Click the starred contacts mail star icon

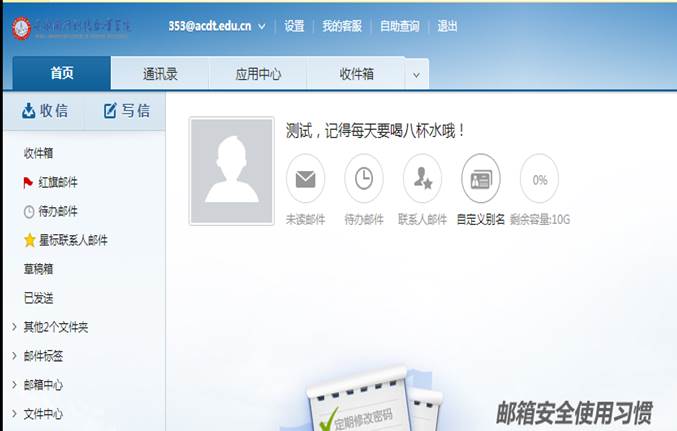click(x=29, y=240)
